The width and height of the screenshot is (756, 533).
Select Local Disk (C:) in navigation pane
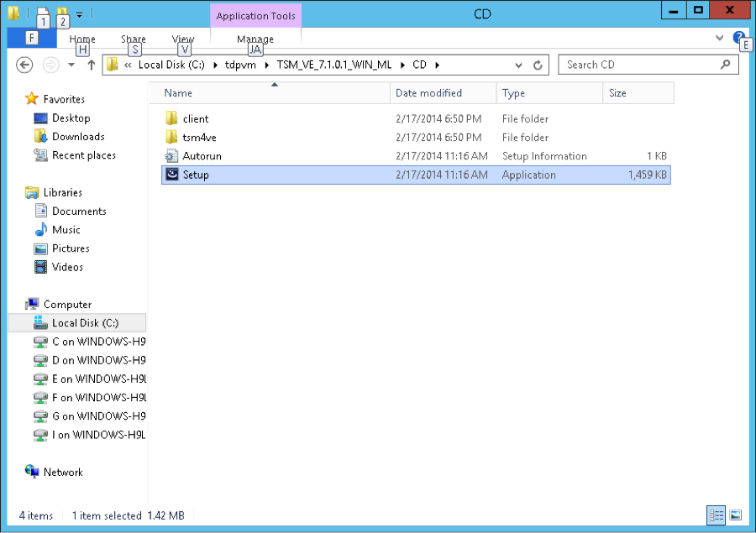click(77, 323)
